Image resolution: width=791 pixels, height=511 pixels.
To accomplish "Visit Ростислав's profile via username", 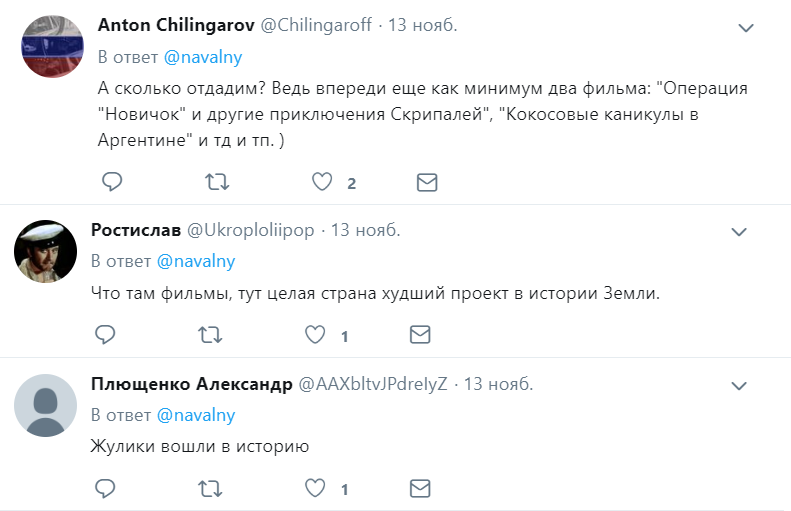I will (251, 231).
